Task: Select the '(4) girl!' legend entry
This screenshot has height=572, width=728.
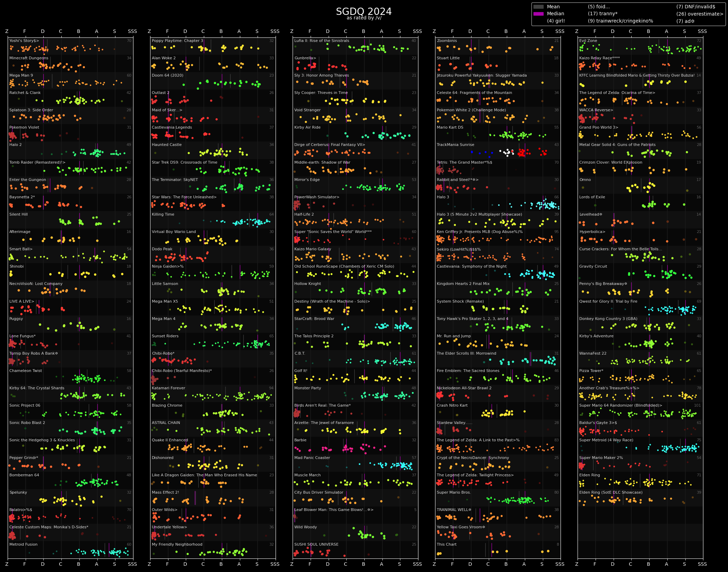Action: [556, 21]
